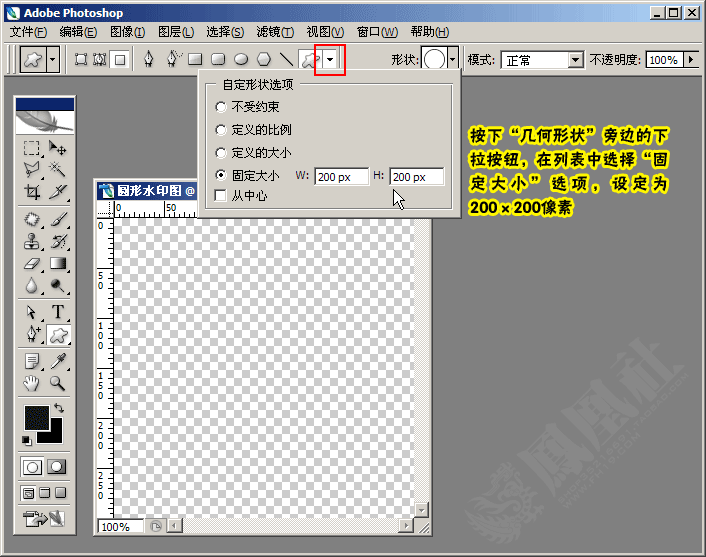Viewport: 706px width, 557px height.
Task: Open the 形状 shape picker dropdown
Action: [453, 59]
